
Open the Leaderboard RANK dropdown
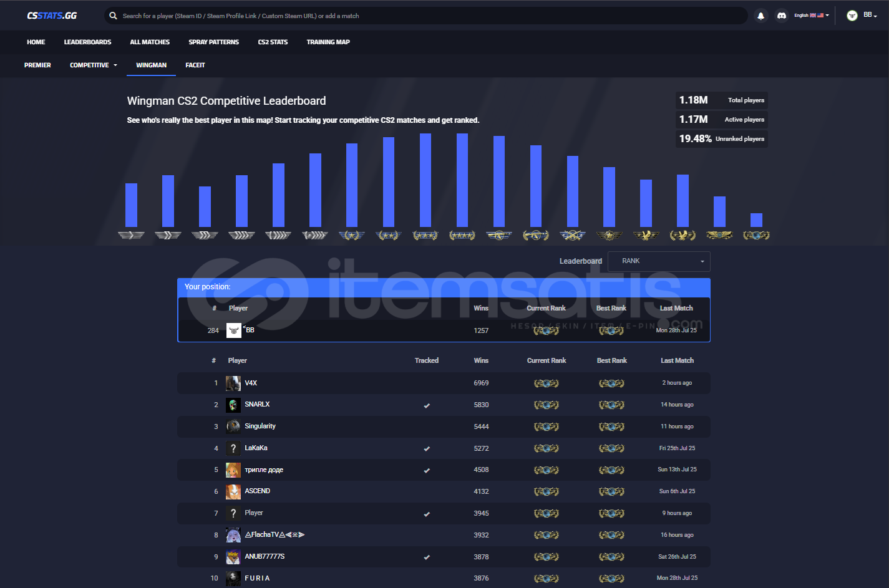point(659,261)
